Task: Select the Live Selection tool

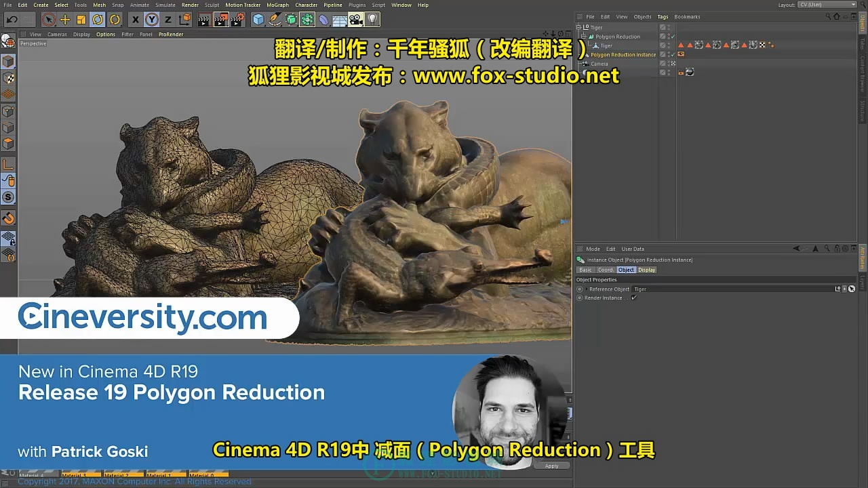Action: [x=48, y=20]
